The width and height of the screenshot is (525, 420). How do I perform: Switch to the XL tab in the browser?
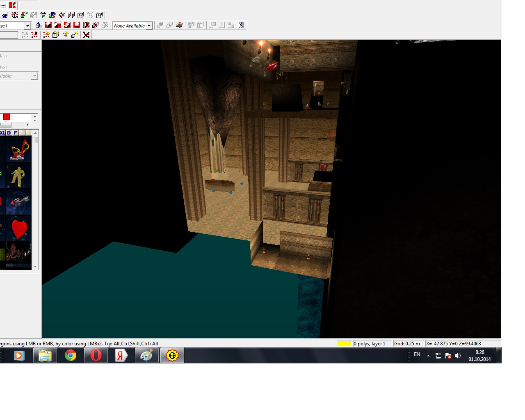pos(2,133)
